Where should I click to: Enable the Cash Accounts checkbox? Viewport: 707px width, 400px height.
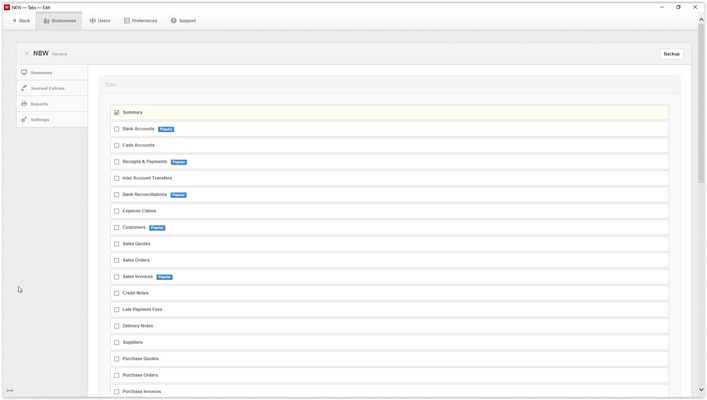coord(116,145)
